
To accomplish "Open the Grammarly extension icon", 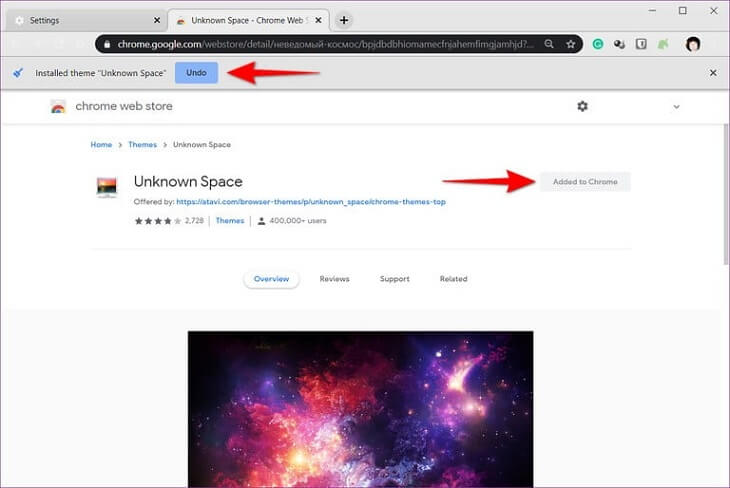I will click(x=598, y=44).
